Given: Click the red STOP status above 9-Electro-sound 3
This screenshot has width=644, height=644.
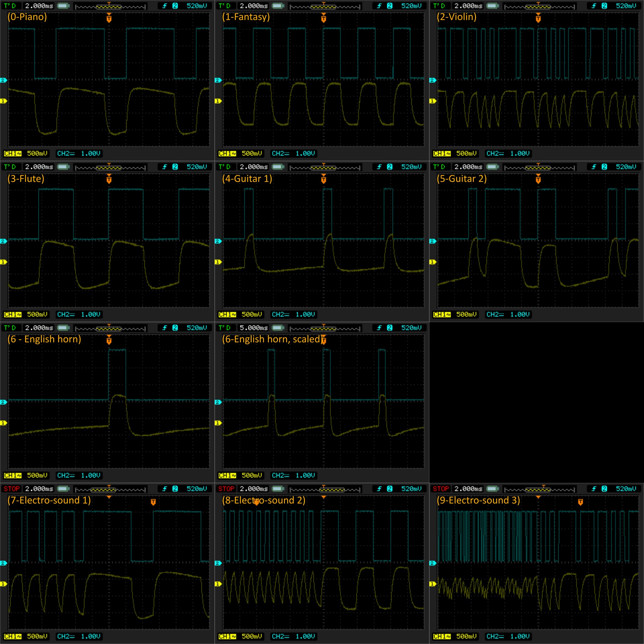Looking at the screenshot, I should tap(441, 489).
